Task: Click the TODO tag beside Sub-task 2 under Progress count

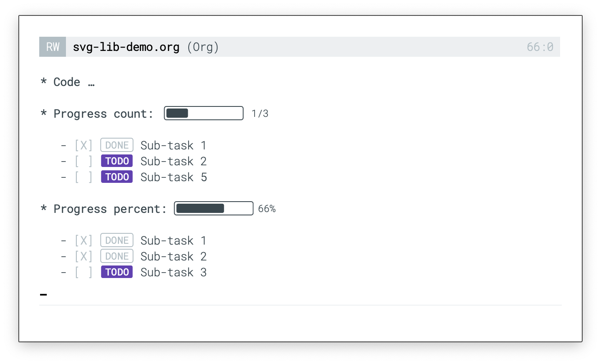Action: tap(117, 161)
